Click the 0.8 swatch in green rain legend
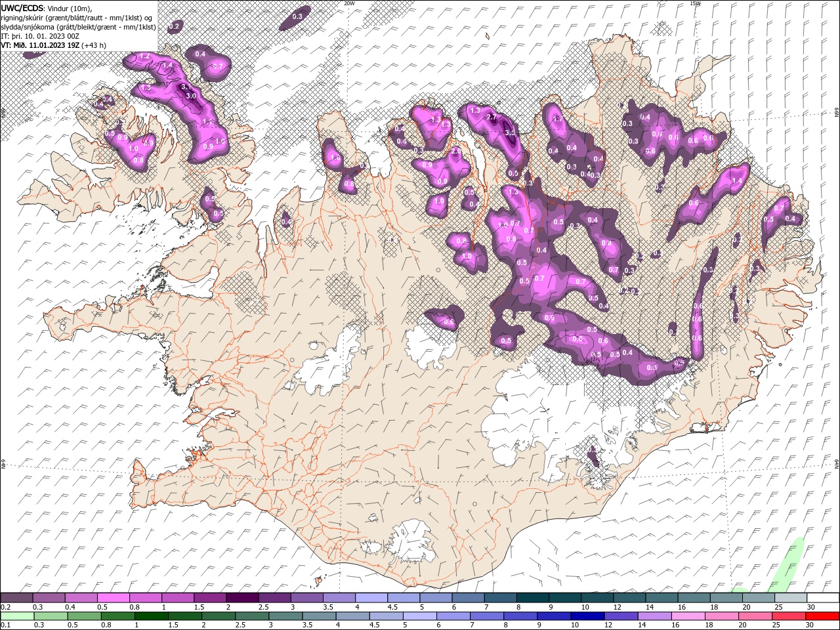The height and width of the screenshot is (630, 840). click(x=117, y=616)
